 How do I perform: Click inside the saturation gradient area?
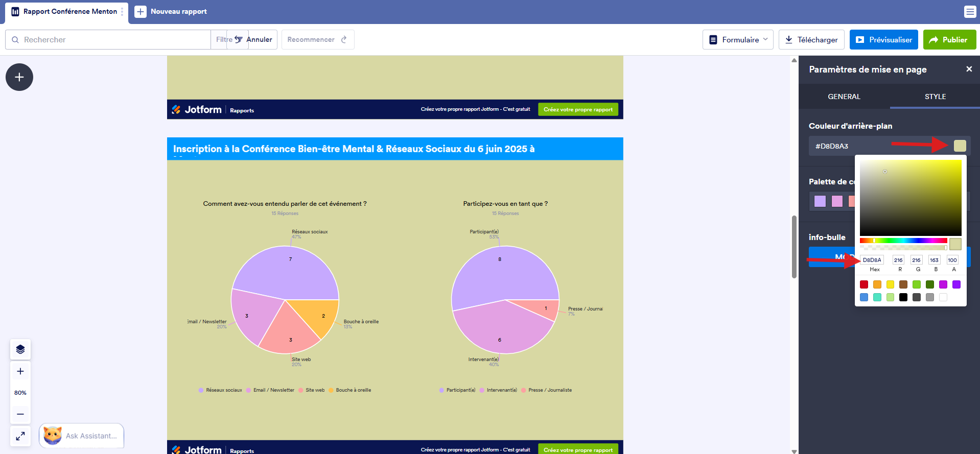click(x=911, y=198)
